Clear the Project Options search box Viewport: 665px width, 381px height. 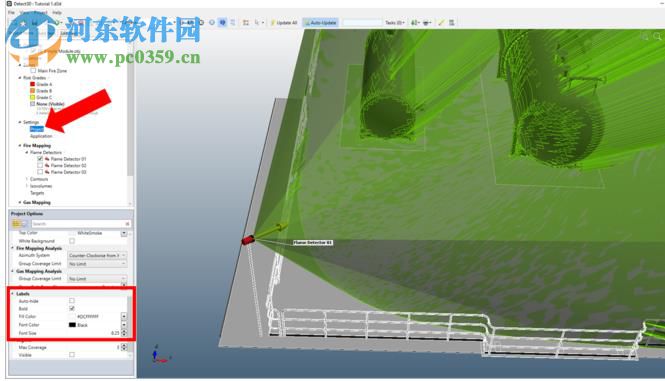coord(127,224)
